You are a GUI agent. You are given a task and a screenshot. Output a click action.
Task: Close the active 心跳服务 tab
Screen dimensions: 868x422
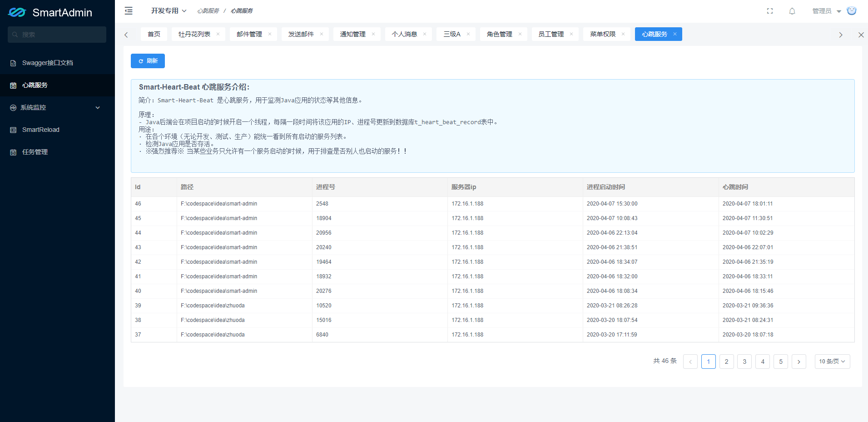click(x=675, y=34)
